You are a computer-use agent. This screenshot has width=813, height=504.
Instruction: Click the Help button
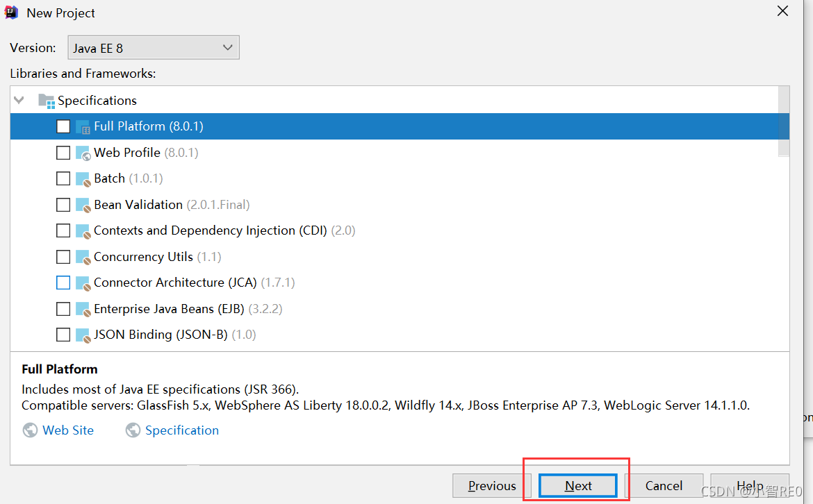coord(750,486)
